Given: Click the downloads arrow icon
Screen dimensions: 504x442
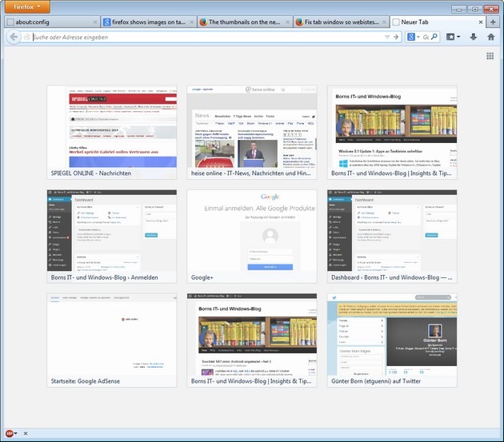Looking at the screenshot, I should [473, 37].
